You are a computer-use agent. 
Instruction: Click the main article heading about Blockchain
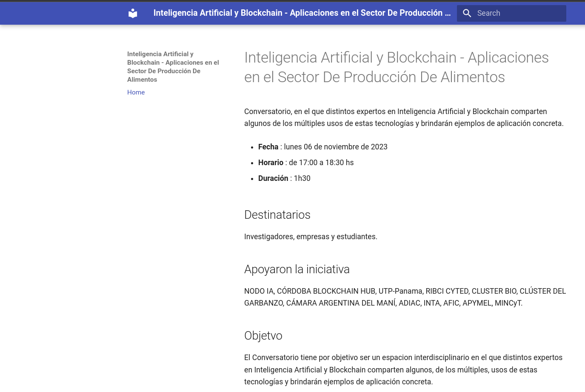pos(396,67)
